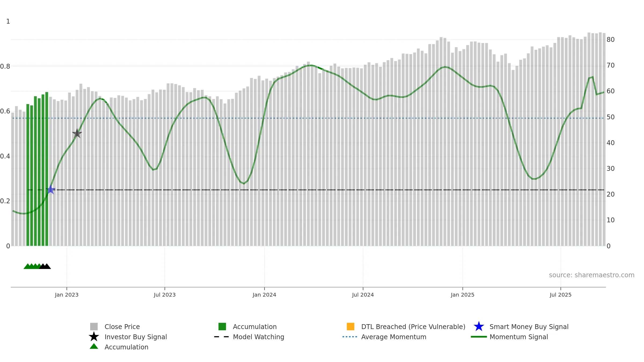This screenshot has height=362, width=644.
Task: Click the sharemaestro.com source text
Action: pos(591,275)
